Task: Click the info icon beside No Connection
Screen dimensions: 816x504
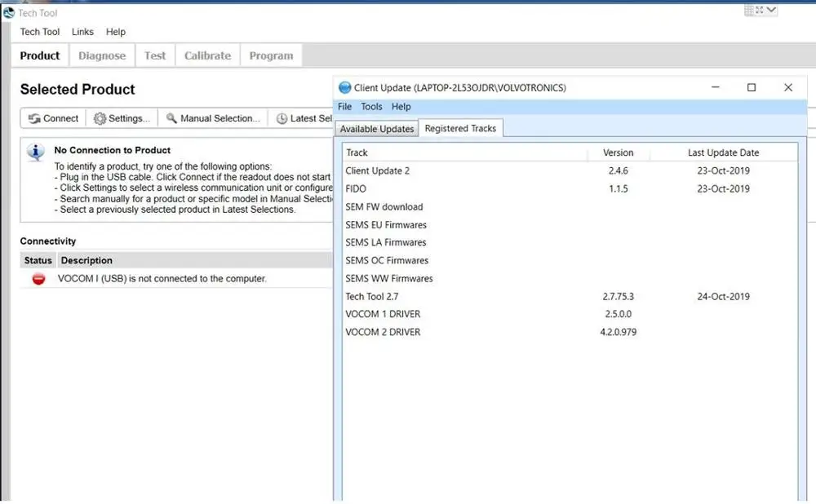Action: coord(35,153)
